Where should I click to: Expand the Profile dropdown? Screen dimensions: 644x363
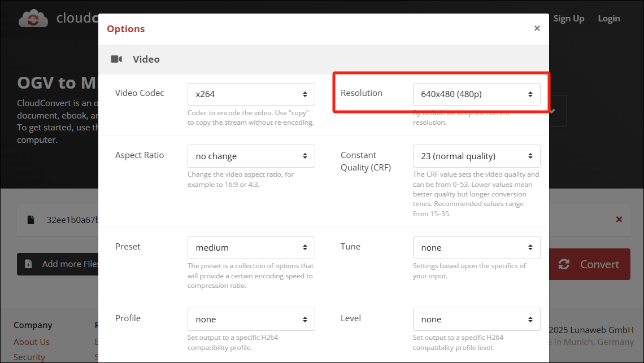click(x=251, y=319)
